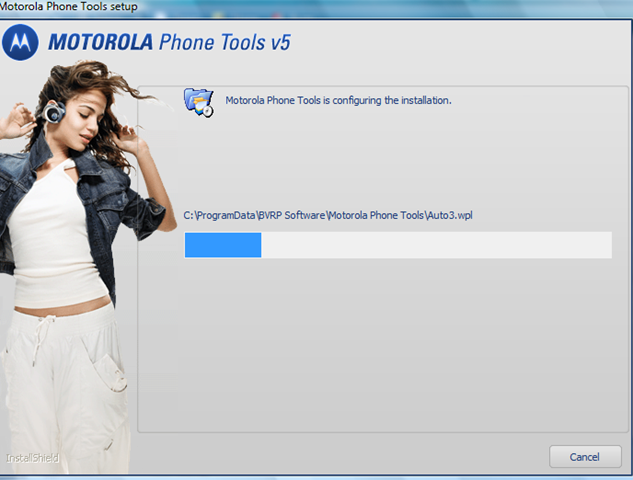This screenshot has height=480, width=633.
Task: Click the woman's face in the banner
Action: (x=86, y=117)
